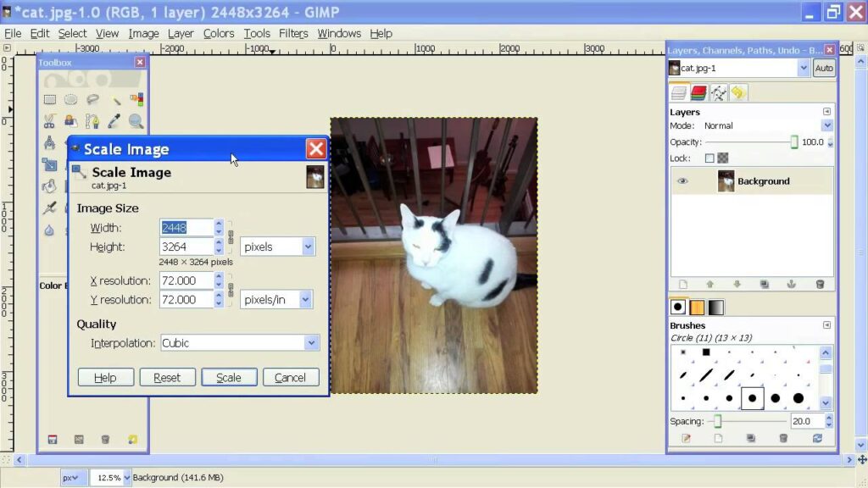The image size is (868, 488).
Task: Pick the Free Select lasso tool
Action: (92, 100)
